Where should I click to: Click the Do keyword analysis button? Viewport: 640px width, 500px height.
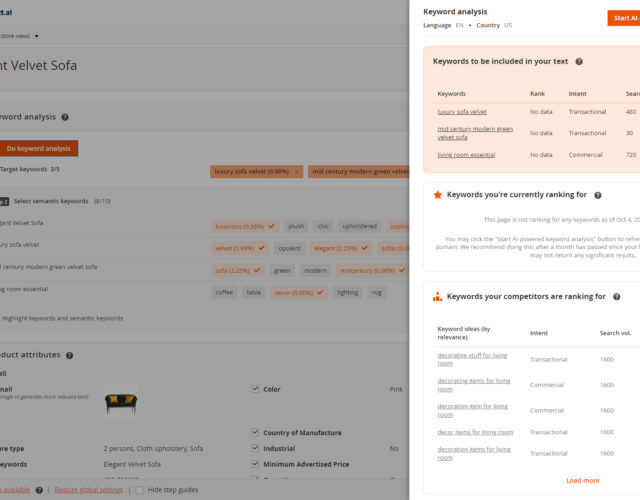coord(38,148)
